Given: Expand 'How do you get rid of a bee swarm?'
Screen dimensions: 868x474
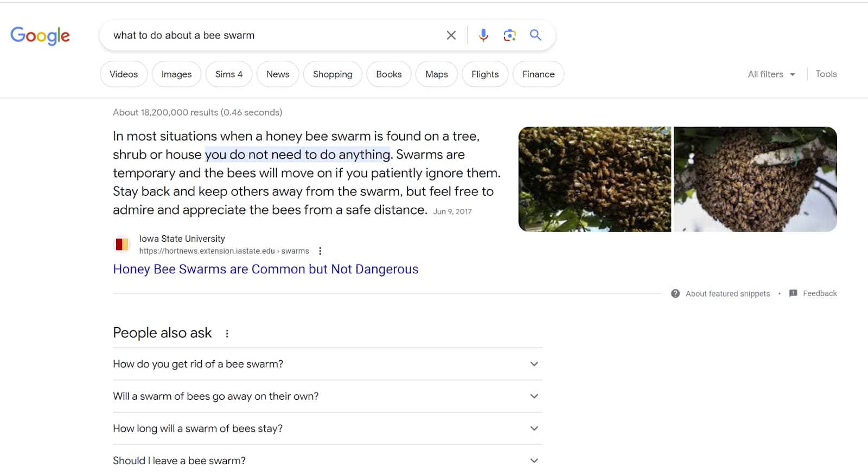Looking at the screenshot, I should tap(534, 364).
